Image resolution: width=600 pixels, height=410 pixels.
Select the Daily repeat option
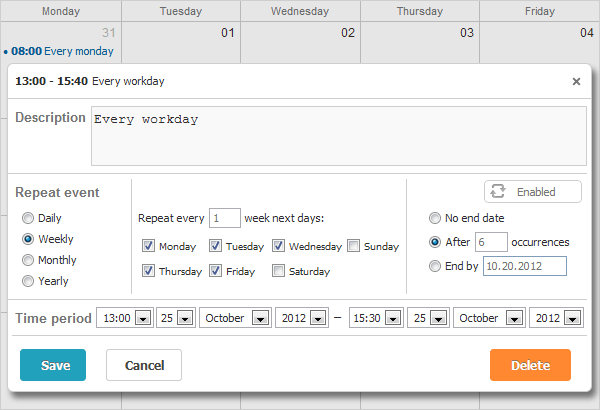(x=28, y=218)
